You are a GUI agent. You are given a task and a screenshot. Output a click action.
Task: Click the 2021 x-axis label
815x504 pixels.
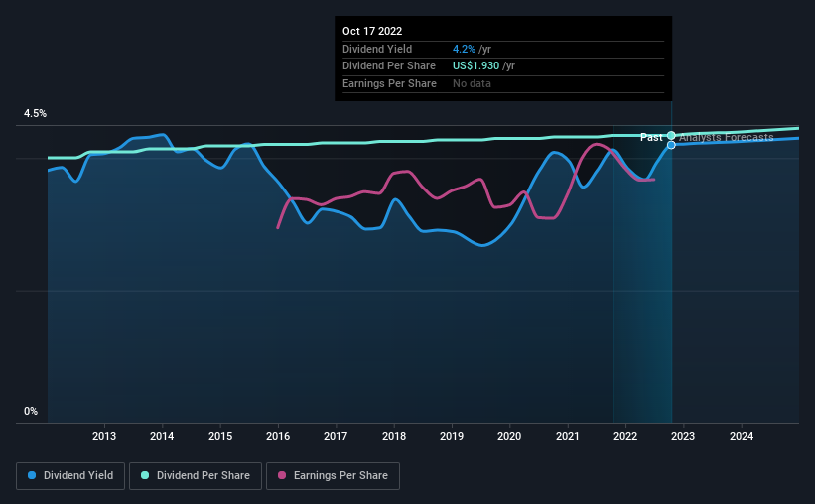[568, 436]
